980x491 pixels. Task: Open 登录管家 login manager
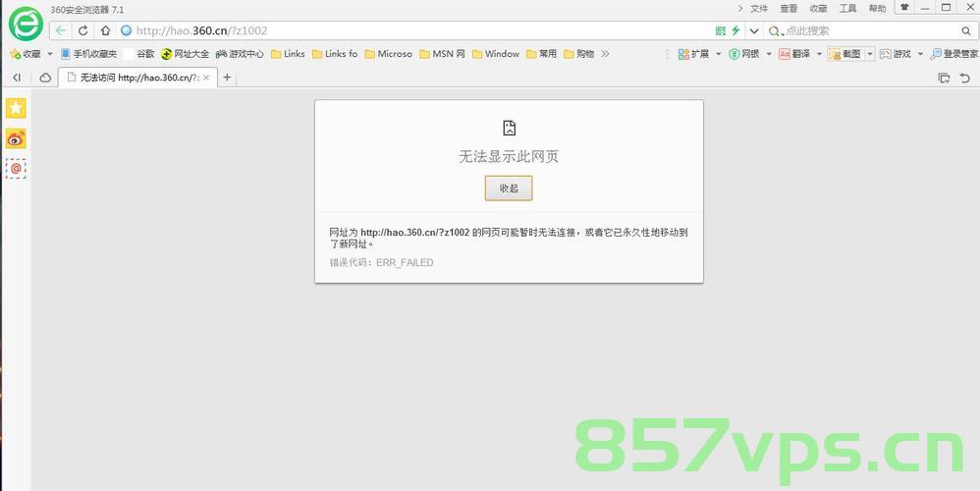(x=954, y=54)
